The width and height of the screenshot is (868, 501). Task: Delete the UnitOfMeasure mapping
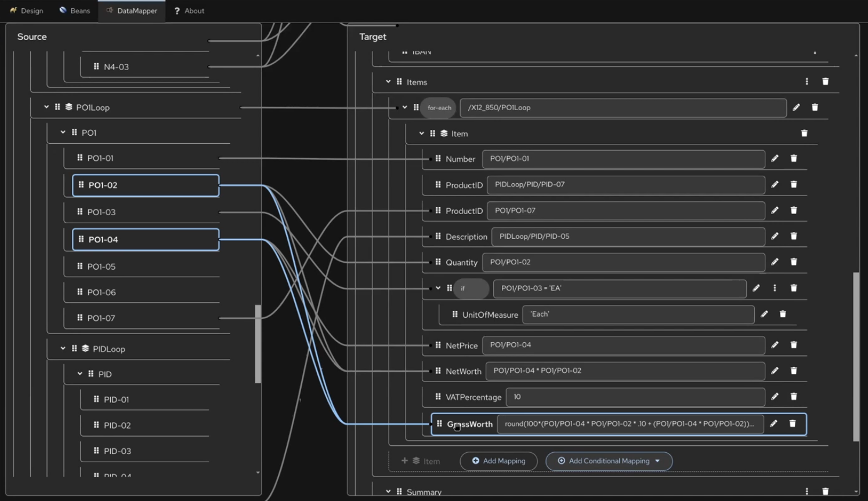pyautogui.click(x=783, y=314)
